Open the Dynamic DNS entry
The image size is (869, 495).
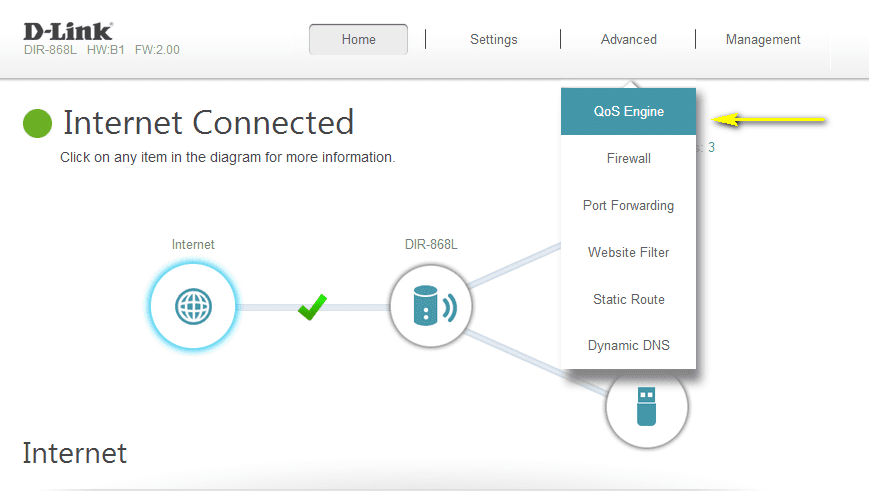click(628, 346)
